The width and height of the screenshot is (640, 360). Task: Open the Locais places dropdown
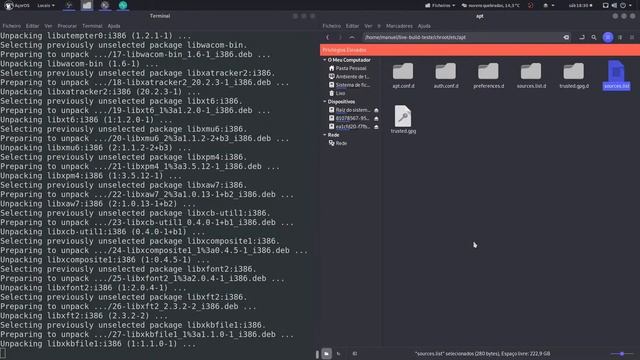point(46,5)
